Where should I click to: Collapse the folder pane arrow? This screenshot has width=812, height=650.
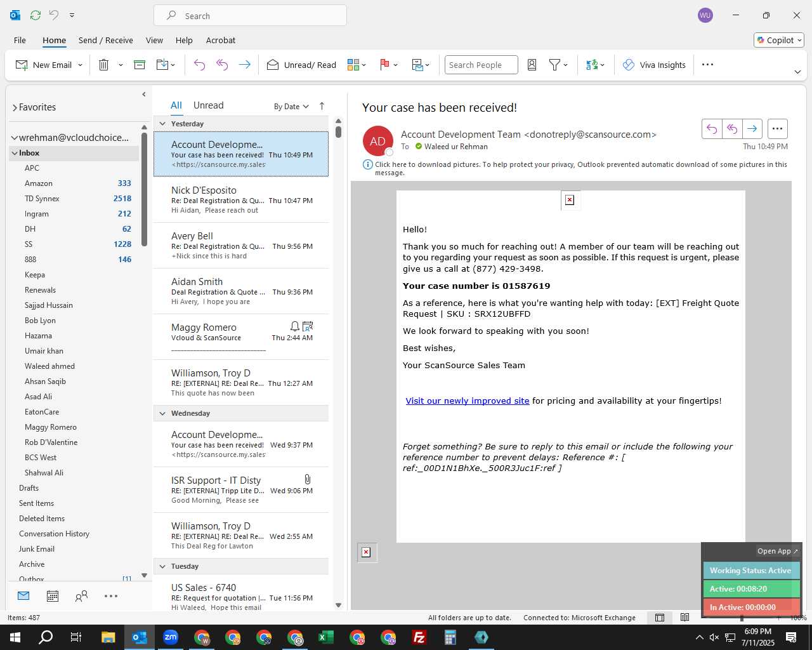[x=144, y=95]
